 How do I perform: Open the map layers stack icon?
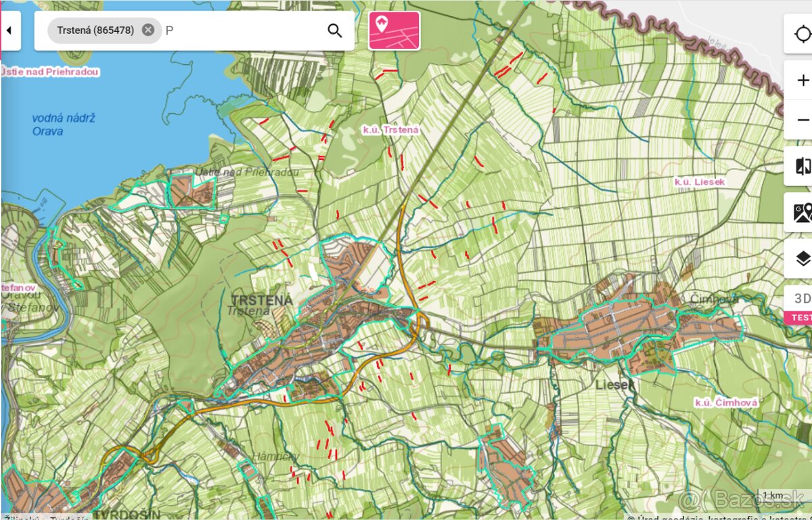pos(803,258)
